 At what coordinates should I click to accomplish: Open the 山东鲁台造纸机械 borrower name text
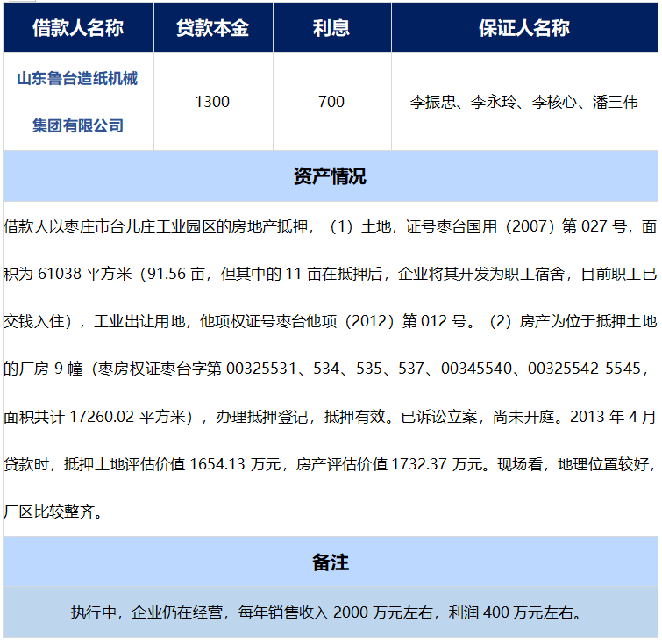point(78,79)
